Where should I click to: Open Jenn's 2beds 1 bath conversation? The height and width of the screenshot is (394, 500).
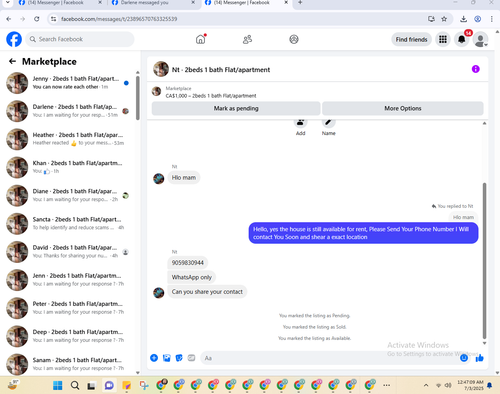pyautogui.click(x=68, y=280)
